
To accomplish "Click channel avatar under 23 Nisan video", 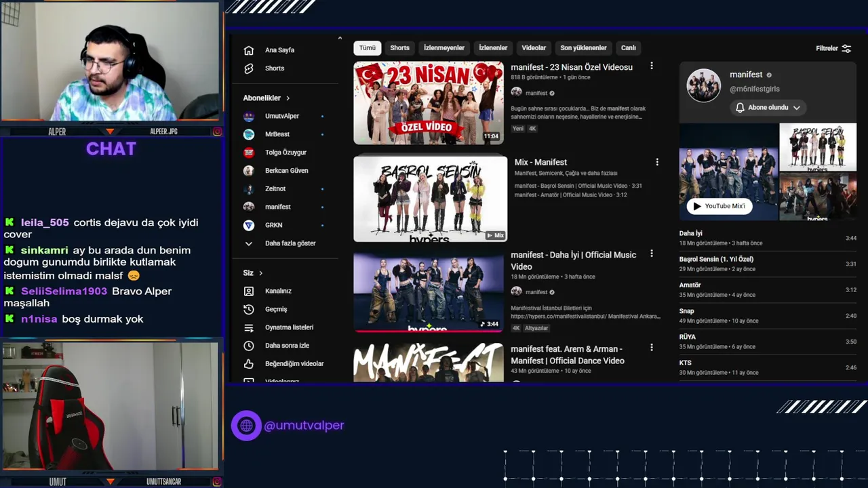I will [516, 93].
